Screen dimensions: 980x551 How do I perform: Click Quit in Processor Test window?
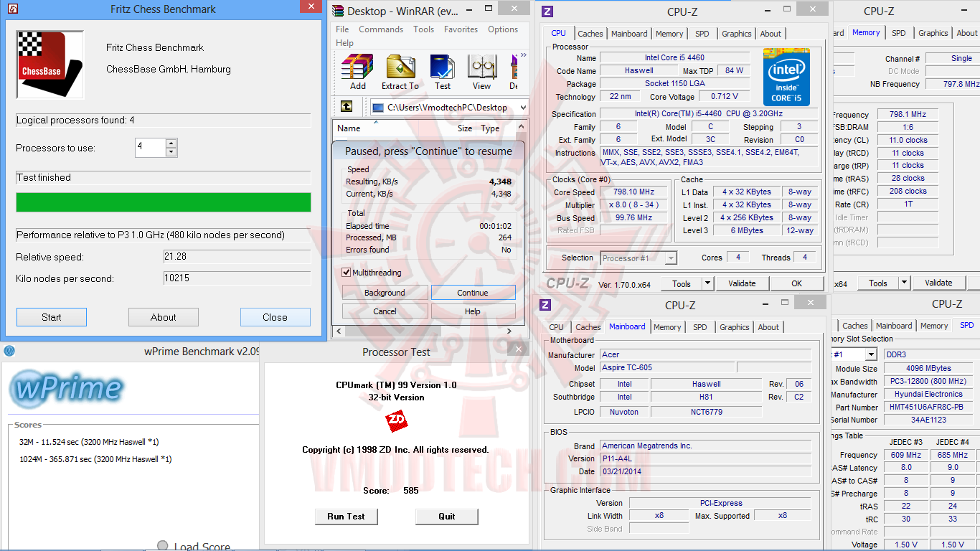[x=447, y=517]
